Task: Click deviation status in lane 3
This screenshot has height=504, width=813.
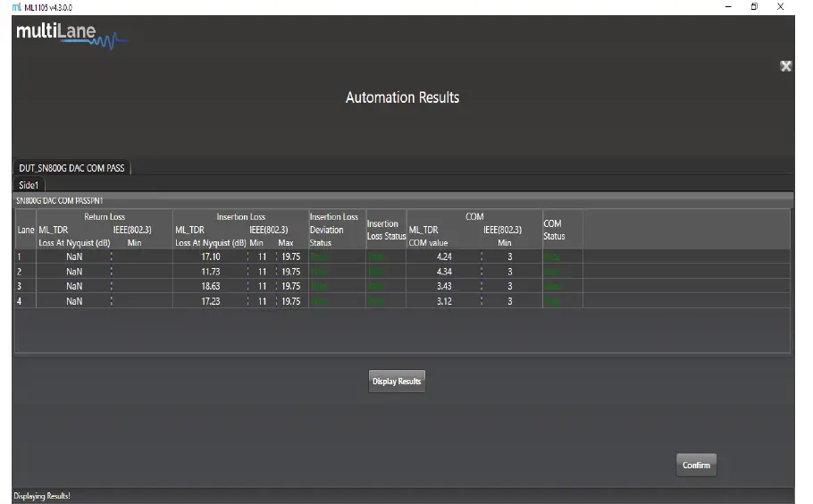Action: (x=318, y=286)
